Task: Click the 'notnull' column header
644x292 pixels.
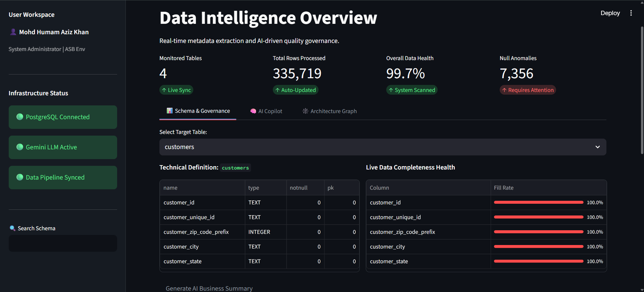Action: [x=305, y=188]
